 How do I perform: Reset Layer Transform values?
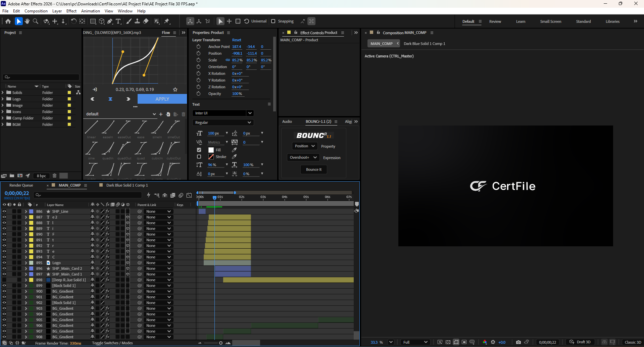237,40
